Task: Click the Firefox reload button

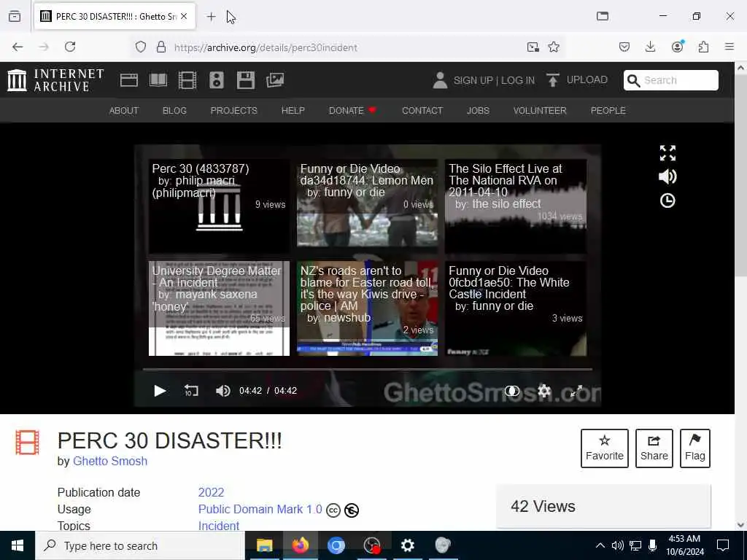Action: [70, 47]
